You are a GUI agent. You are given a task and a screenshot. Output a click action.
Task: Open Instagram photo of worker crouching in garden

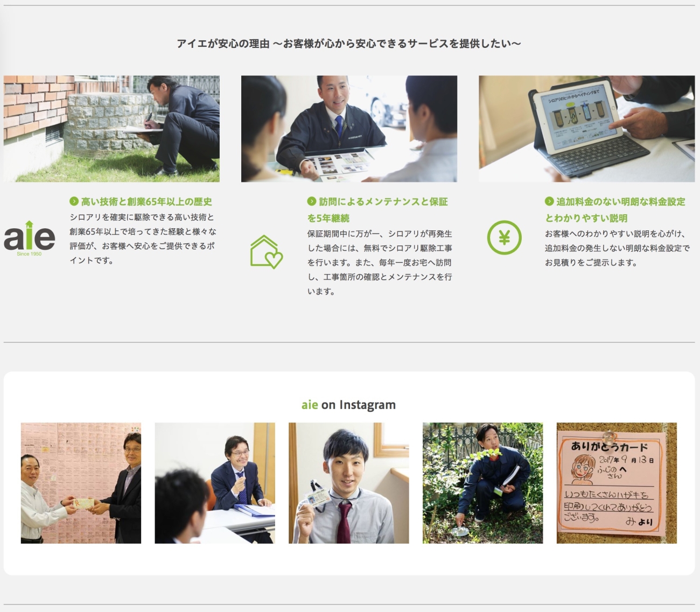482,483
